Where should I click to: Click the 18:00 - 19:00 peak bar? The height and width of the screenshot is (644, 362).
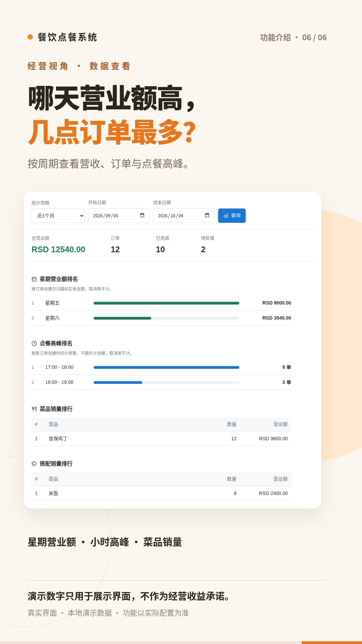[166, 382]
